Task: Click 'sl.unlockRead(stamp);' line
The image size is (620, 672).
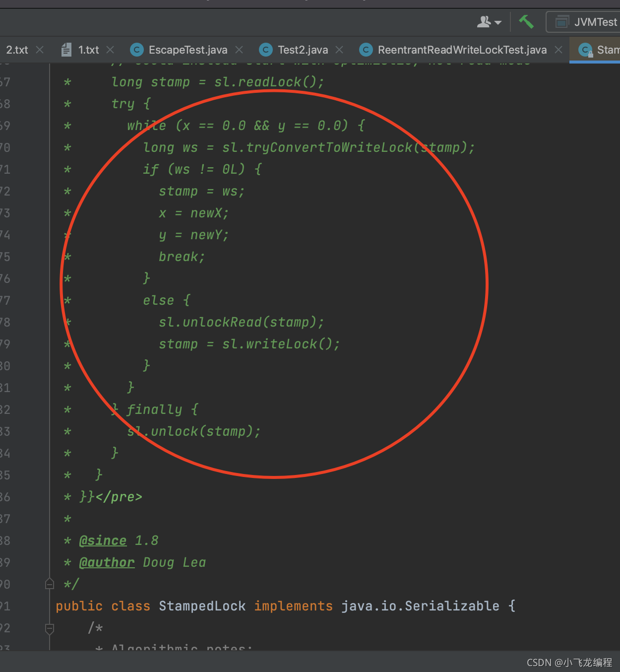Action: pyautogui.click(x=242, y=322)
